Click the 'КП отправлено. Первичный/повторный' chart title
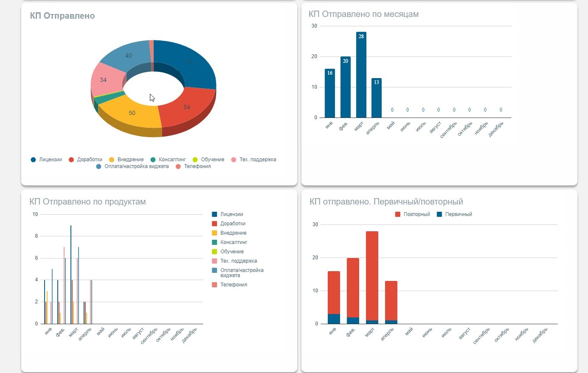 [386, 202]
